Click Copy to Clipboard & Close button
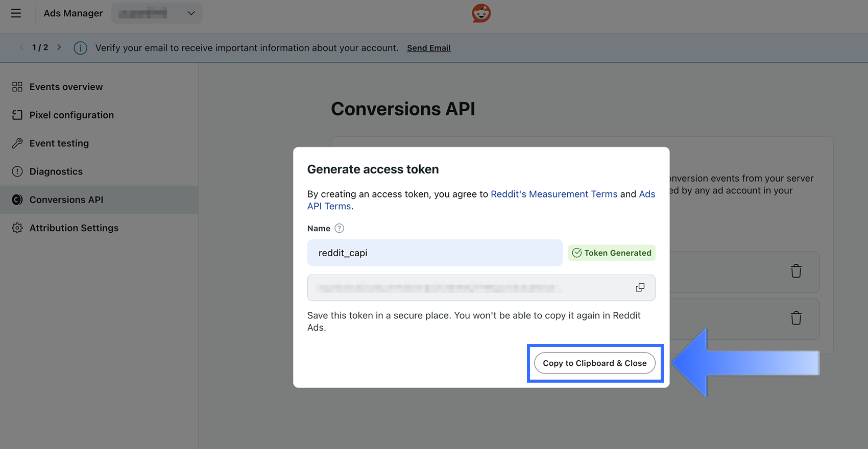This screenshot has width=868, height=449. point(594,363)
